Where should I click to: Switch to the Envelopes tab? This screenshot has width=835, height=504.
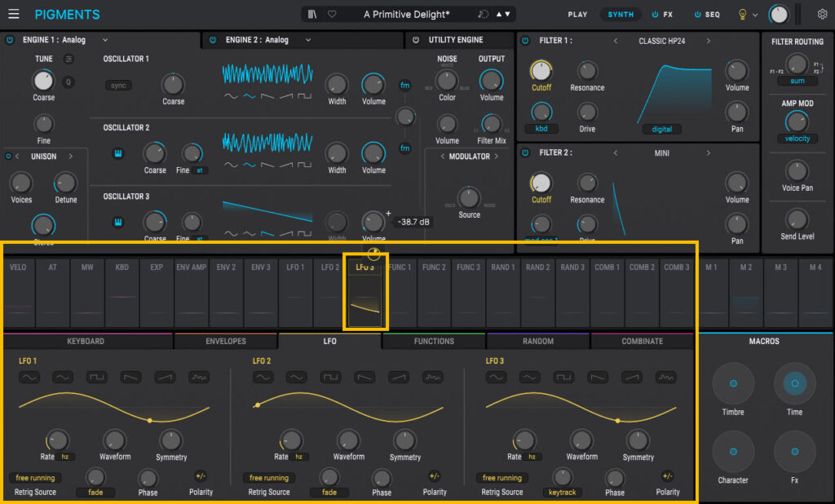tap(226, 341)
